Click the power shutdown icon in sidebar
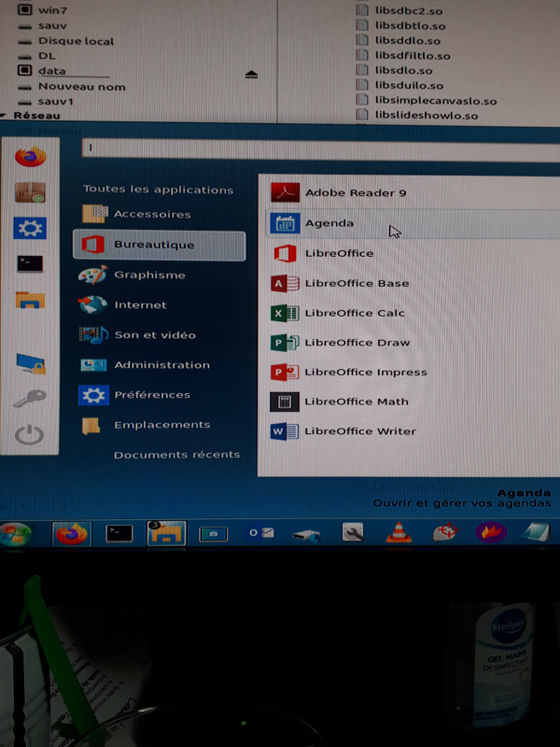This screenshot has width=560, height=747. [x=30, y=434]
